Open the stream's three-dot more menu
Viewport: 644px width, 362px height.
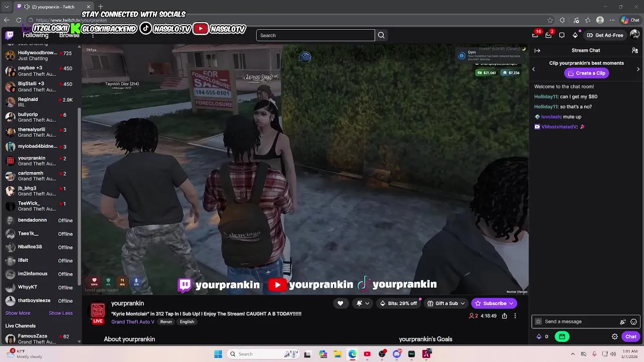(515, 316)
